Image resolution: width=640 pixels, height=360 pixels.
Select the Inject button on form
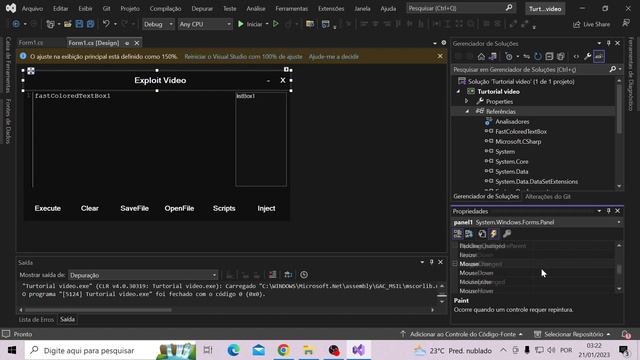tap(266, 208)
